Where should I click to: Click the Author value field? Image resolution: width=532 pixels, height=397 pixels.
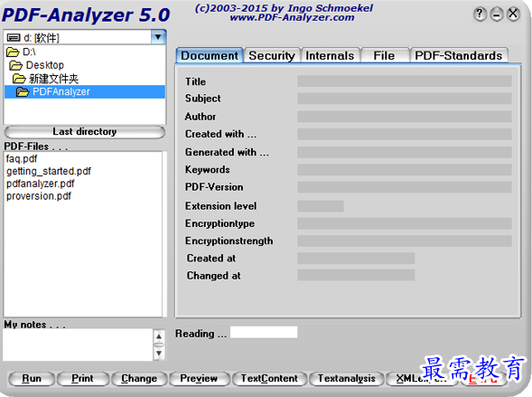405,117
